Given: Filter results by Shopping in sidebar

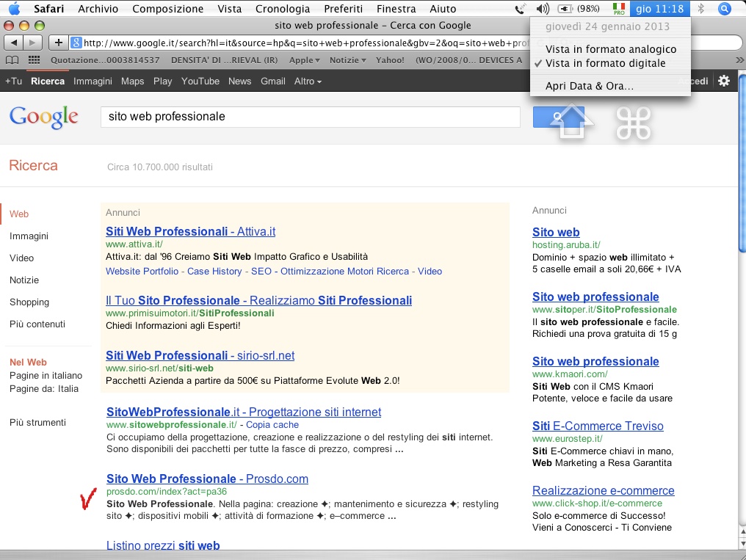Looking at the screenshot, I should click(29, 302).
